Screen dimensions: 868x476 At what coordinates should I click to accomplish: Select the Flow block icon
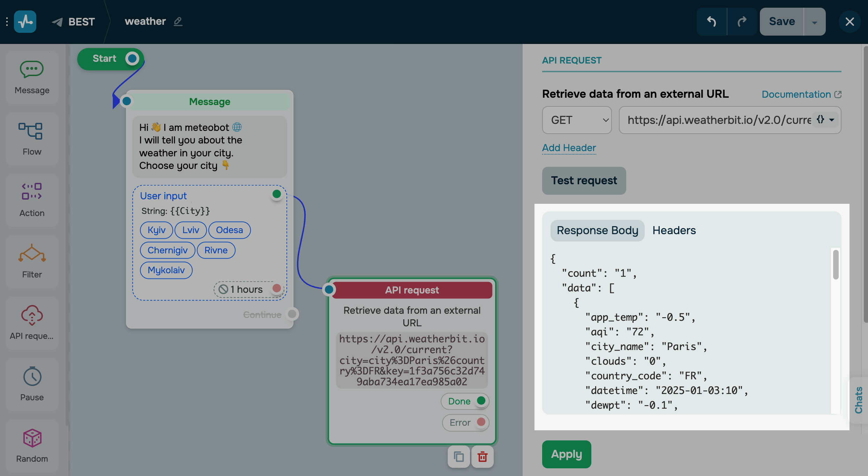click(x=31, y=132)
